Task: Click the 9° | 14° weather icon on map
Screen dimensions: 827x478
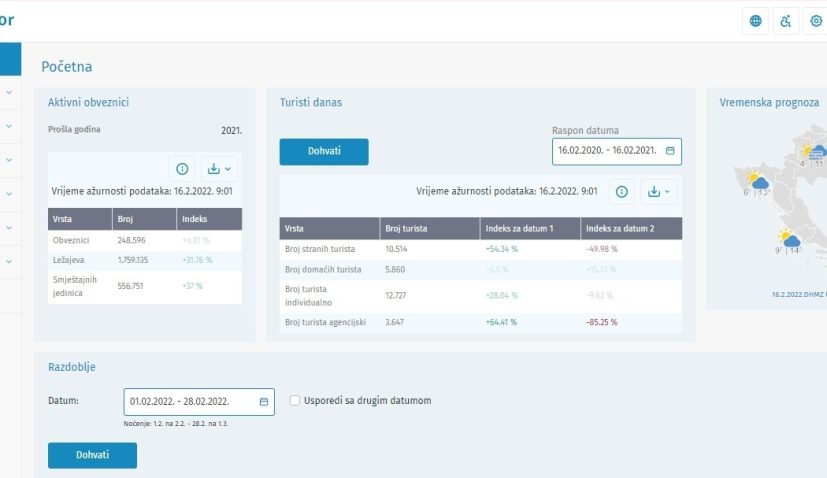Action: click(x=789, y=239)
